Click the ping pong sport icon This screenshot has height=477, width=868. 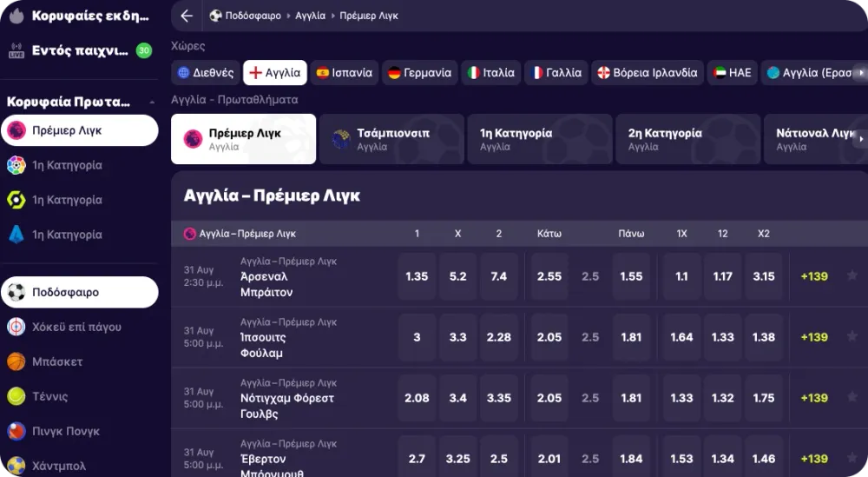[x=16, y=431]
